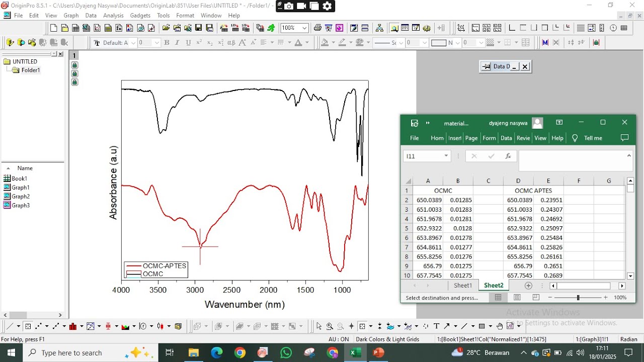
Task: Toggle the third green lock icon on graph
Action: click(x=74, y=82)
